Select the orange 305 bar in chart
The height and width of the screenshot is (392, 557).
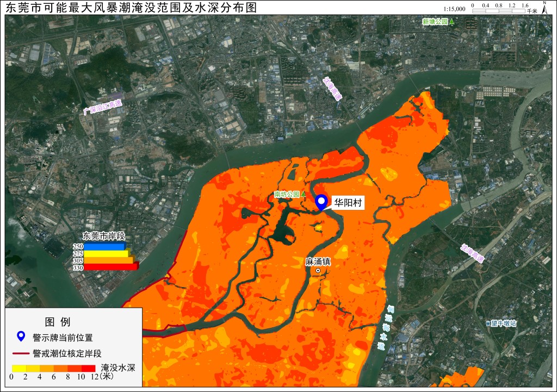click(108, 260)
